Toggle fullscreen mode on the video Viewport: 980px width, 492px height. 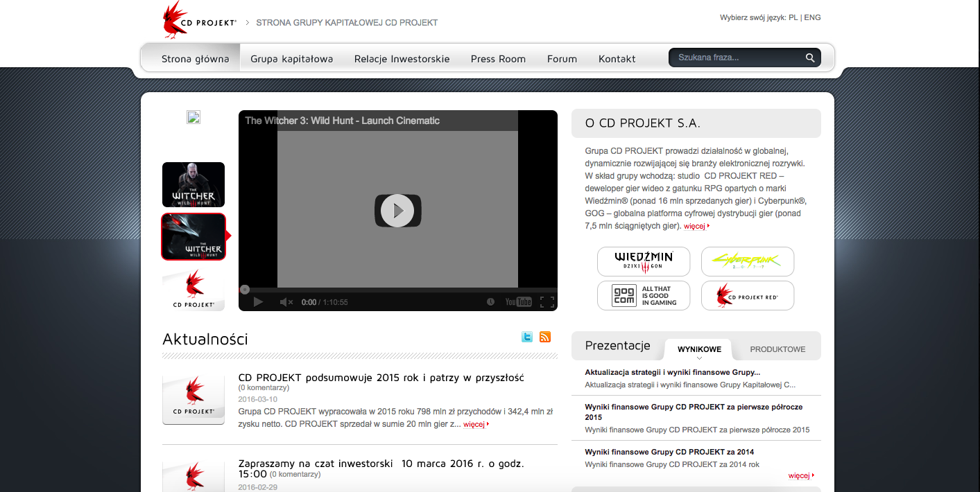[x=547, y=302]
